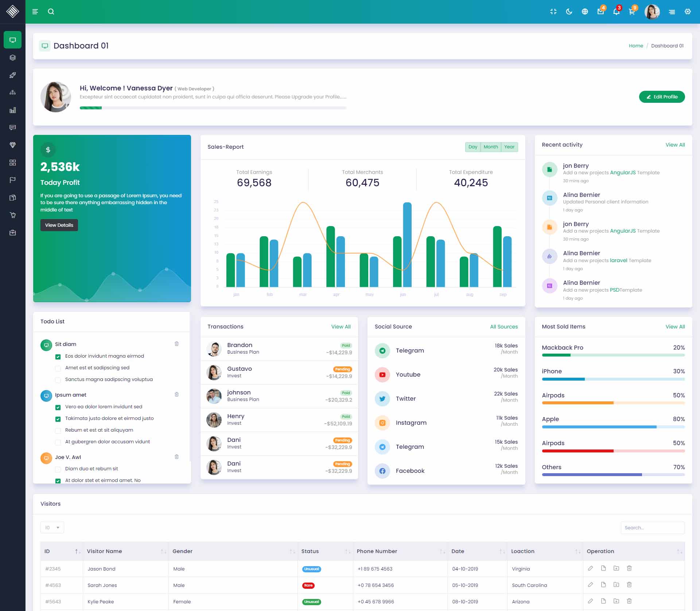Screen dimensions: 700x611
Task: Open the settings gear icon in header
Action: coord(688,12)
